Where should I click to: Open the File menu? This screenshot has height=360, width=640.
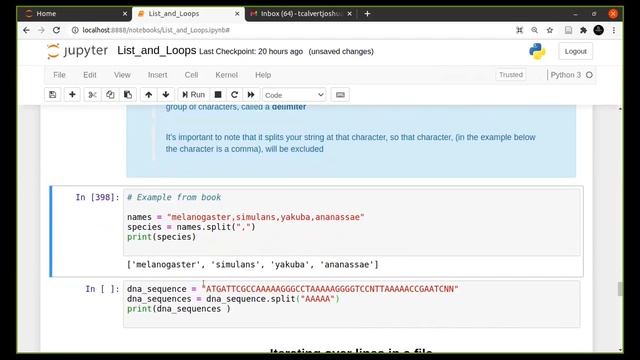tap(59, 75)
